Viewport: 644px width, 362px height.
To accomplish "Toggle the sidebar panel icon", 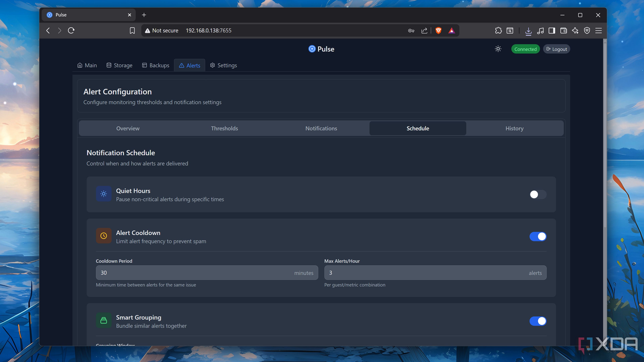I will 552,31.
